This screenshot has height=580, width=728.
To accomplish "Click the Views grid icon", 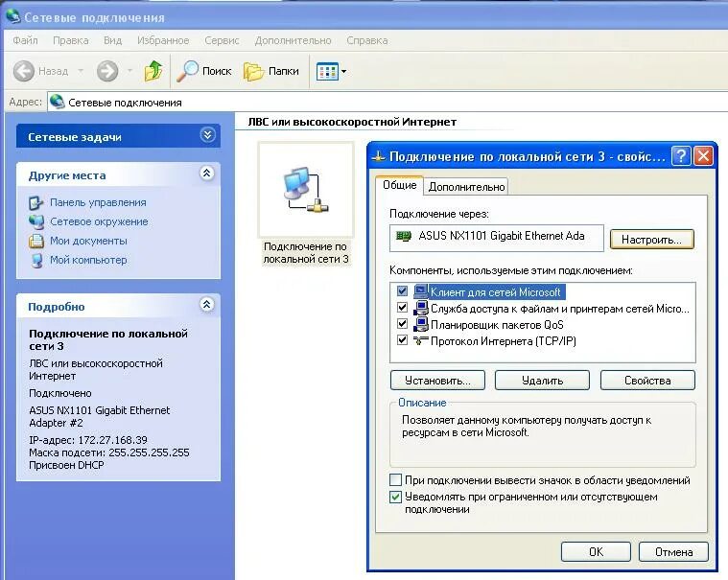I will (327, 72).
